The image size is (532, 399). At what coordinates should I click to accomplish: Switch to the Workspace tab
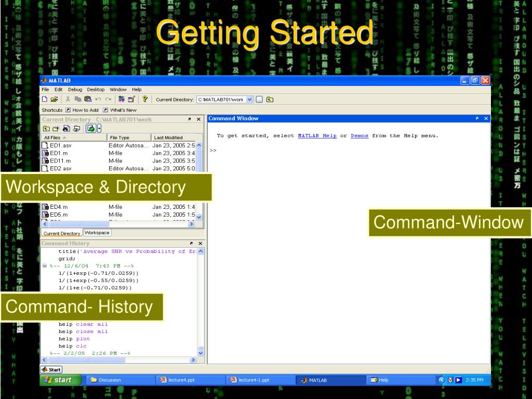click(x=97, y=233)
